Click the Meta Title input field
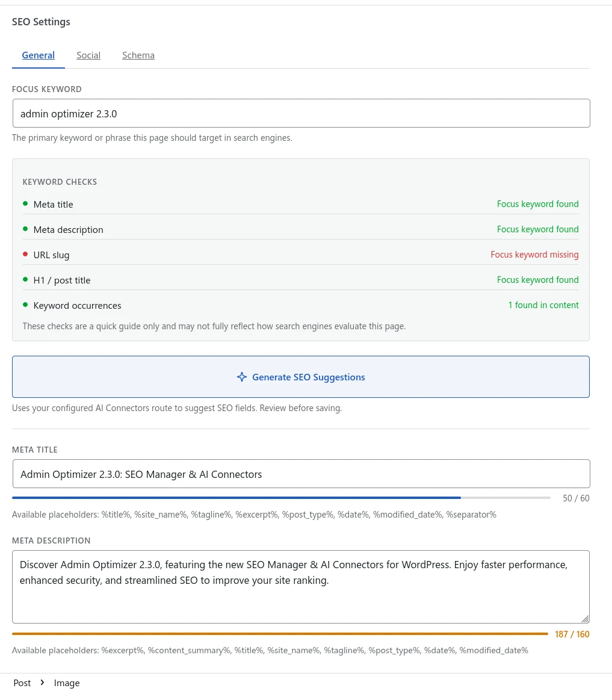Viewport: 612px width, 700px height. click(301, 474)
